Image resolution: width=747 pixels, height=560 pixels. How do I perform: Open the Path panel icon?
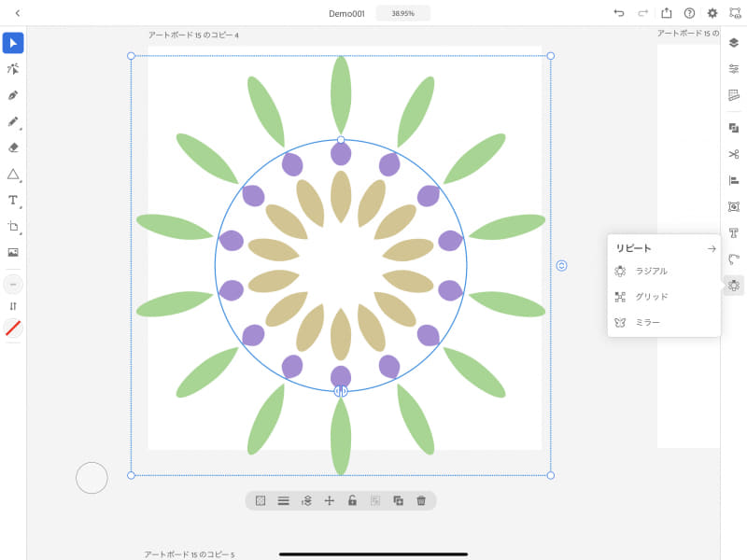[734, 259]
